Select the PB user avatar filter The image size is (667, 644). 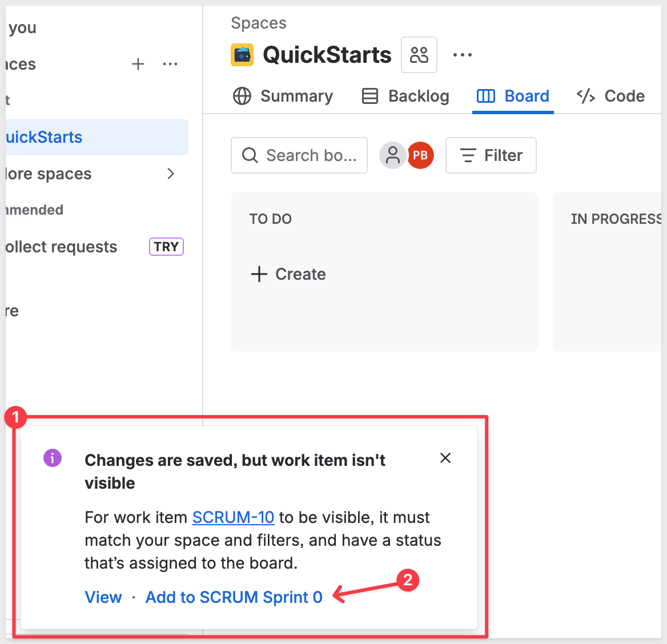tap(420, 155)
